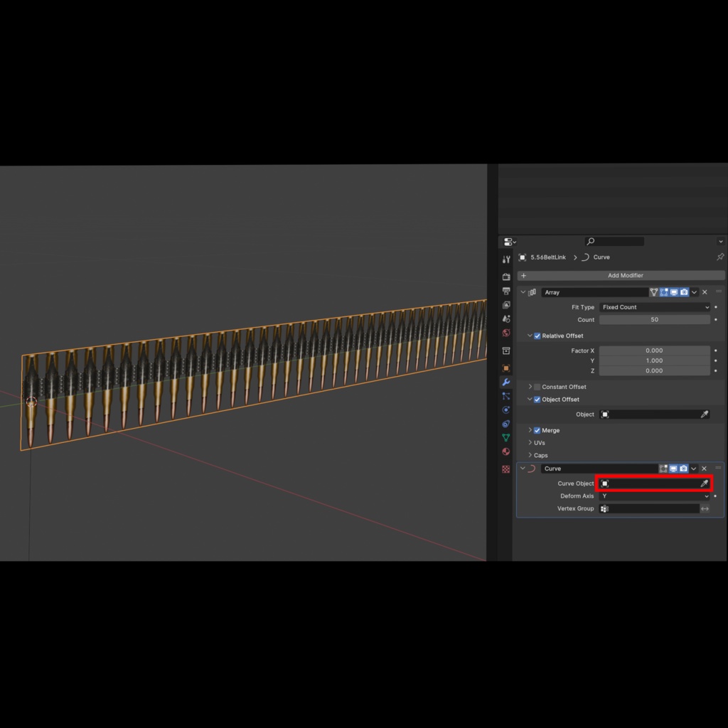Select the Modifiers wrench icon
728x728 pixels.
pyautogui.click(x=506, y=382)
